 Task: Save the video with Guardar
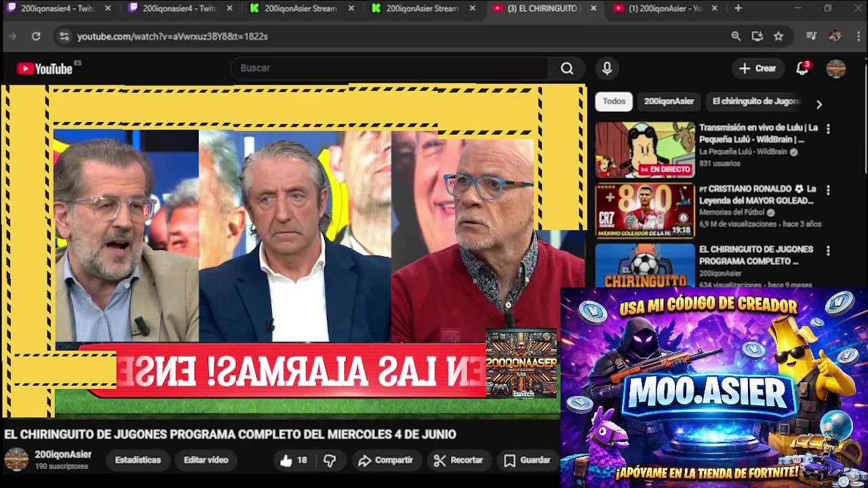527,460
